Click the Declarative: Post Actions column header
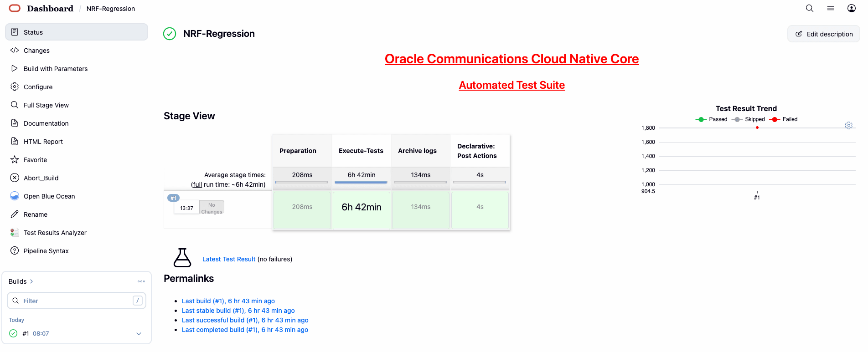This screenshot has width=868, height=352. point(480,151)
